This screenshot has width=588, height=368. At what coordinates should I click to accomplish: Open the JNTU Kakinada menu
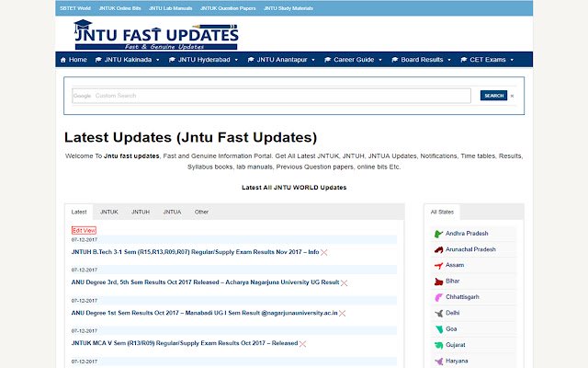pos(128,60)
